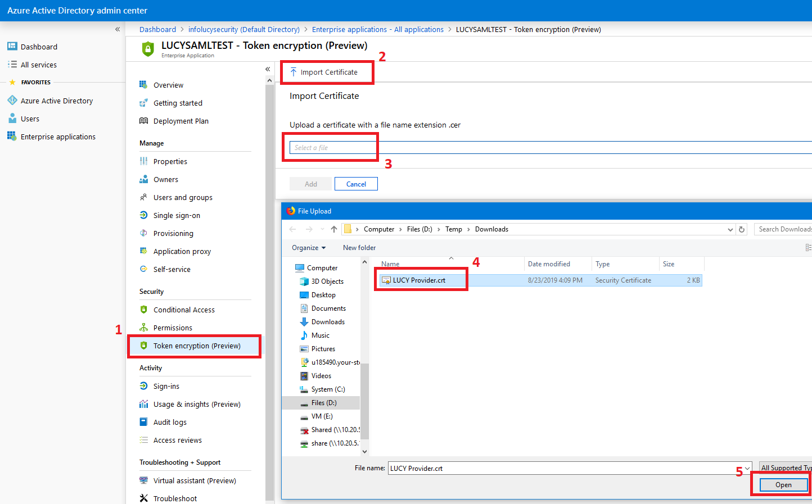Click the Permissions icon
812x504 pixels.
coord(143,328)
